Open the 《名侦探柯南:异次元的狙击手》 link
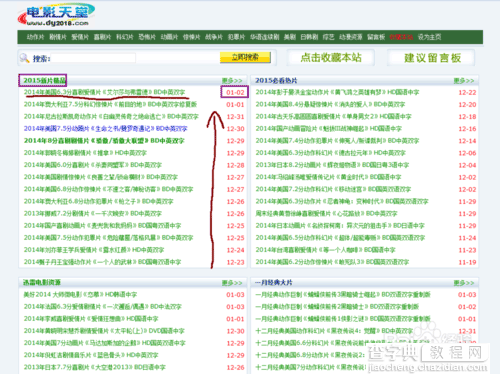 point(340,226)
